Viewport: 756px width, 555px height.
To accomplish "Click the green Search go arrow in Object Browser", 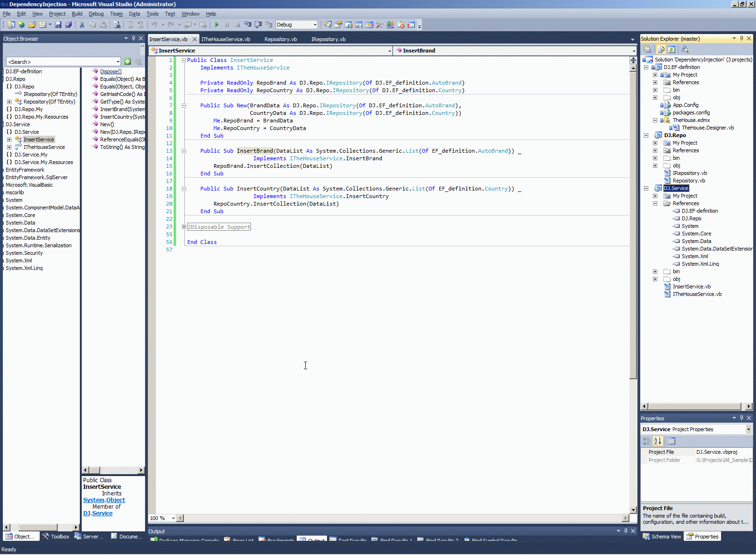I will click(128, 61).
